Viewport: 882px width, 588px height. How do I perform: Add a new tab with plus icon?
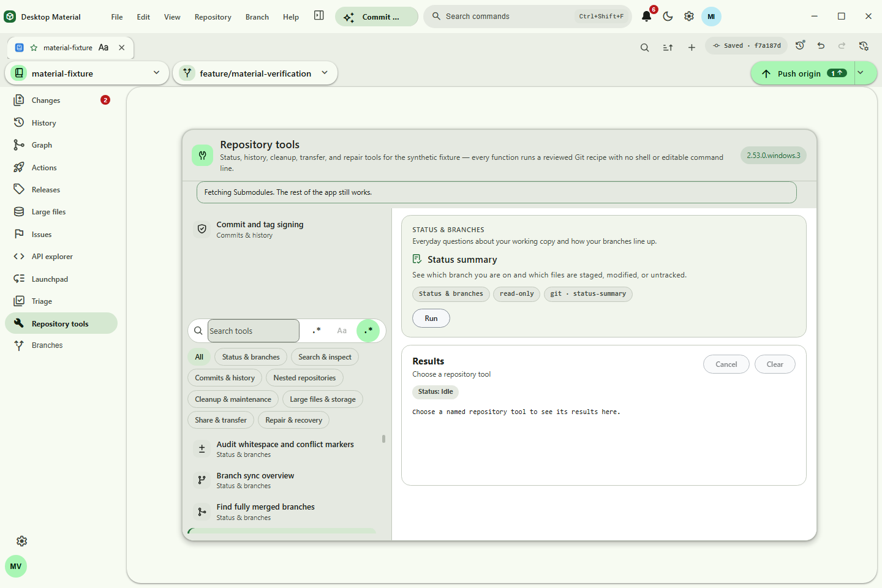[692, 47]
